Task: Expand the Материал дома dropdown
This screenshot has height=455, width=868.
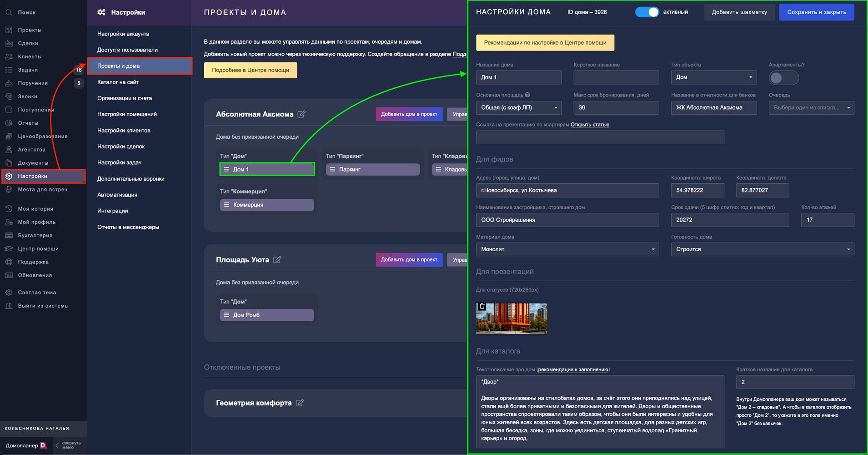Action: (567, 249)
